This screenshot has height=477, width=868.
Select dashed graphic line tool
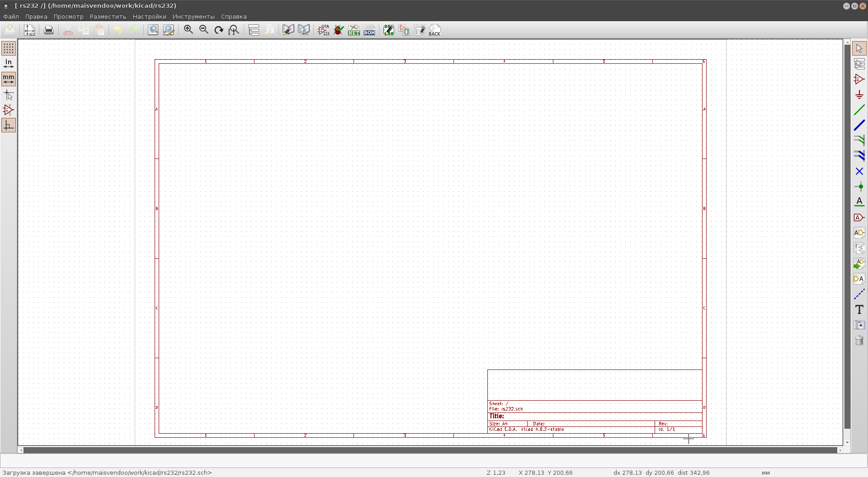click(859, 294)
